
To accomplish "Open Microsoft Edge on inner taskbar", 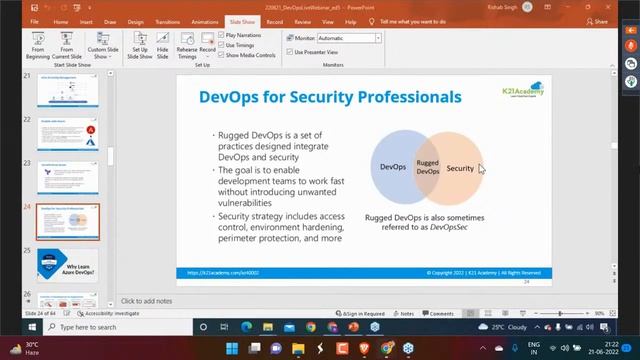I will click(247, 327).
